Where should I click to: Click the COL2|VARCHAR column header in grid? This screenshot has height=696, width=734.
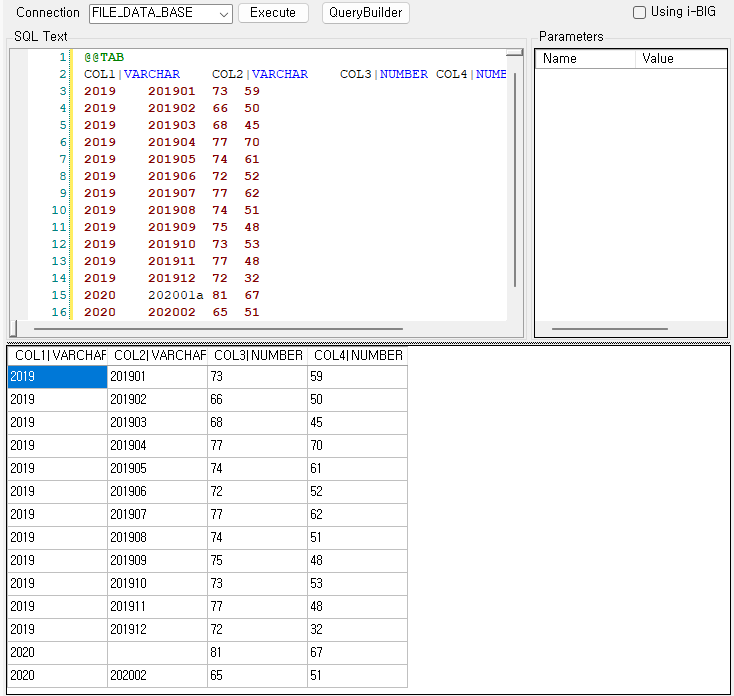(157, 356)
